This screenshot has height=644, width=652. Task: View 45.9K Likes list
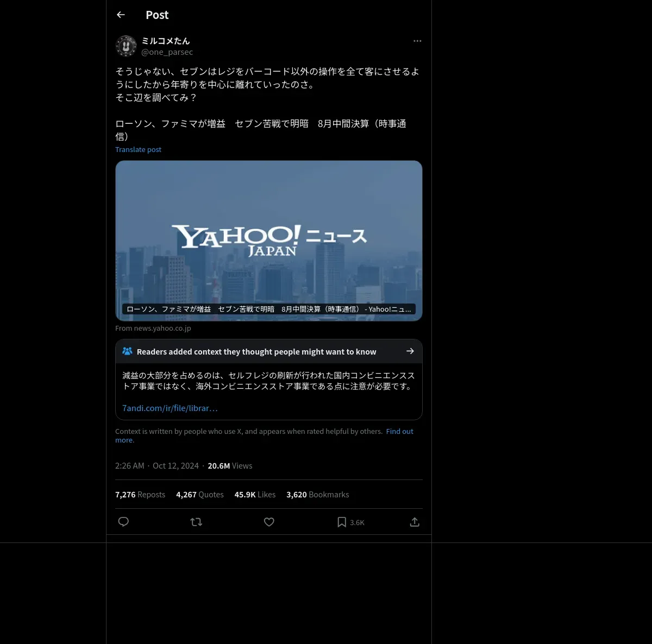[x=255, y=495]
